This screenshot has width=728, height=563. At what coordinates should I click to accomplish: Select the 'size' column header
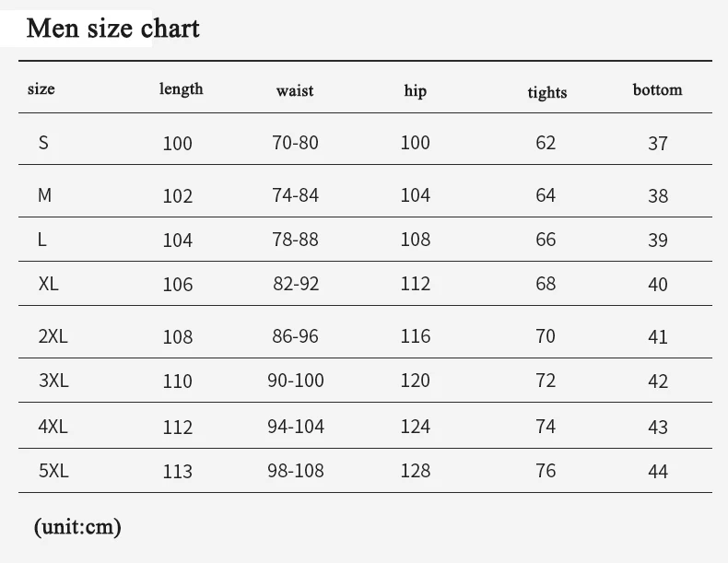(x=41, y=88)
